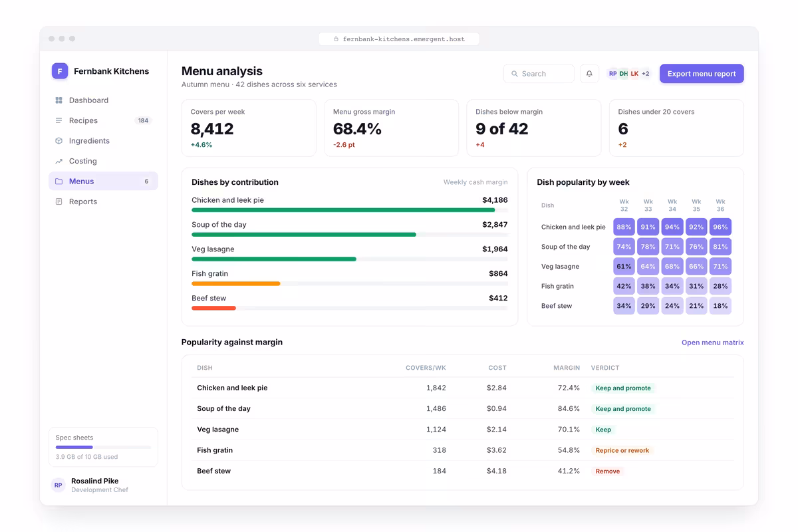Open Dishes under 20 covers card
Viewport: 798px width, 532px height.
pyautogui.click(x=676, y=128)
